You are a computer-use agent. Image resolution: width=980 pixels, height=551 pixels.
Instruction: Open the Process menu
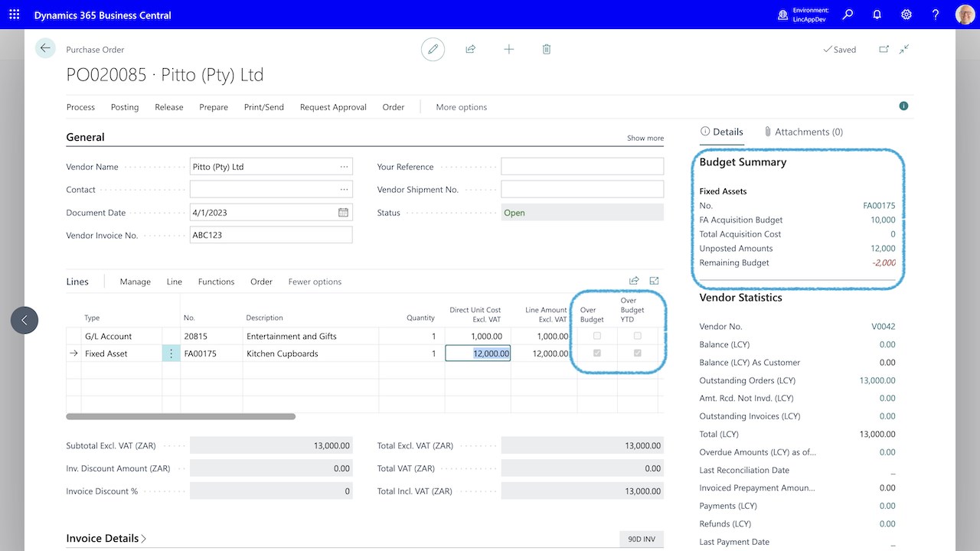coord(80,107)
